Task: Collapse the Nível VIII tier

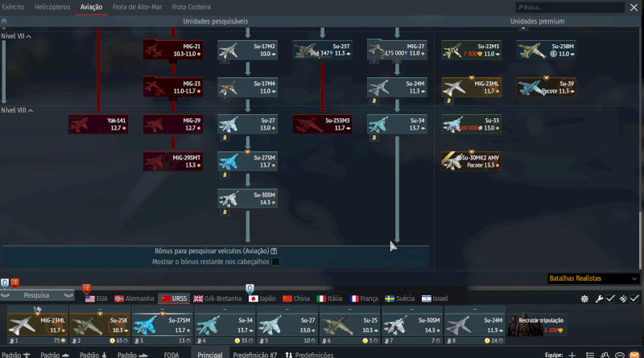Action: tap(17, 110)
